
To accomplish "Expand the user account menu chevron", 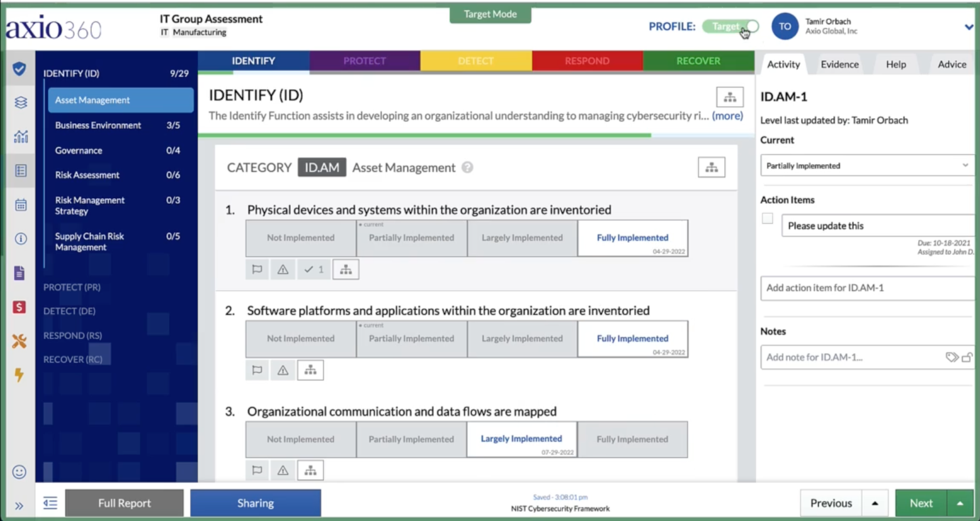I will (969, 27).
